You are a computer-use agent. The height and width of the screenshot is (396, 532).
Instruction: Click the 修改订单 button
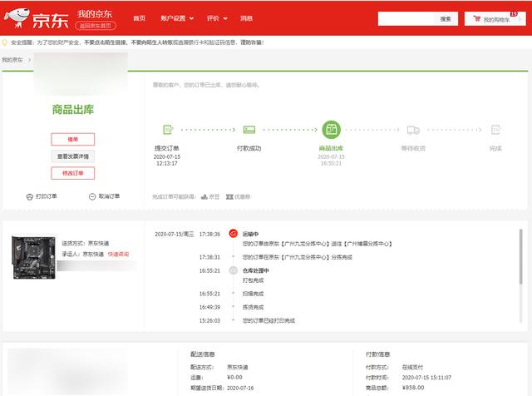tap(73, 173)
